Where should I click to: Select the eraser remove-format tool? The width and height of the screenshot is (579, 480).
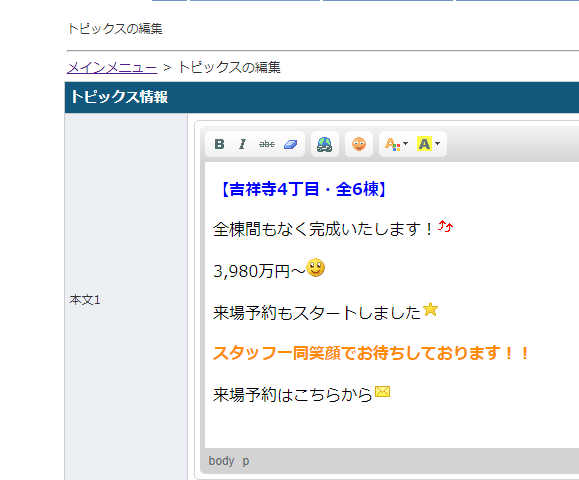tap(291, 144)
